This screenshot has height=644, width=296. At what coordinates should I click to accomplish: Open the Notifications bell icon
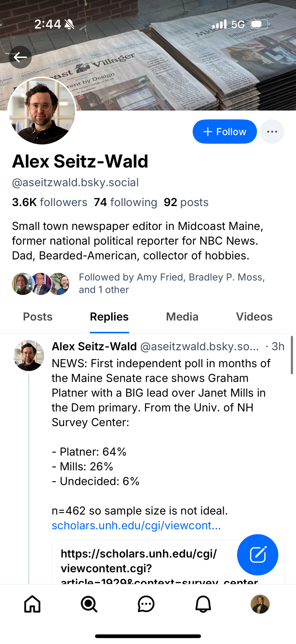203,604
